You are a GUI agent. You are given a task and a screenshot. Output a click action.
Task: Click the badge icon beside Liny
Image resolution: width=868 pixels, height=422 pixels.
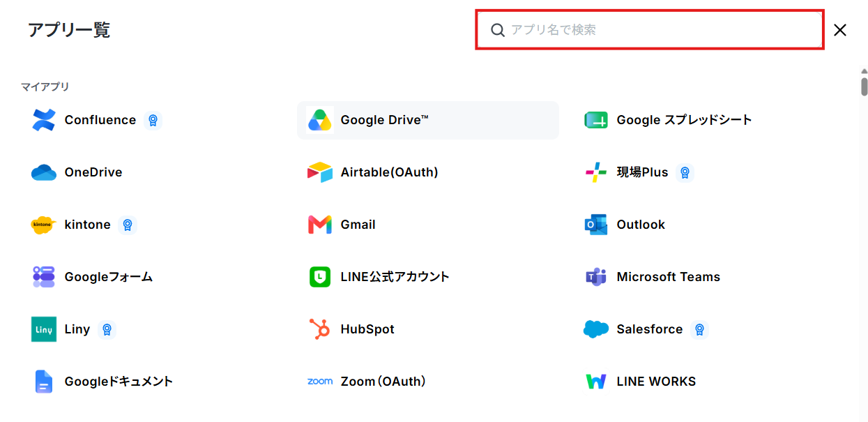pos(107,329)
